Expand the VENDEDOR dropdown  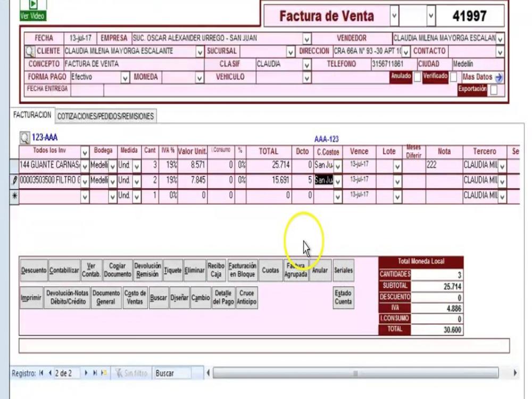point(500,39)
